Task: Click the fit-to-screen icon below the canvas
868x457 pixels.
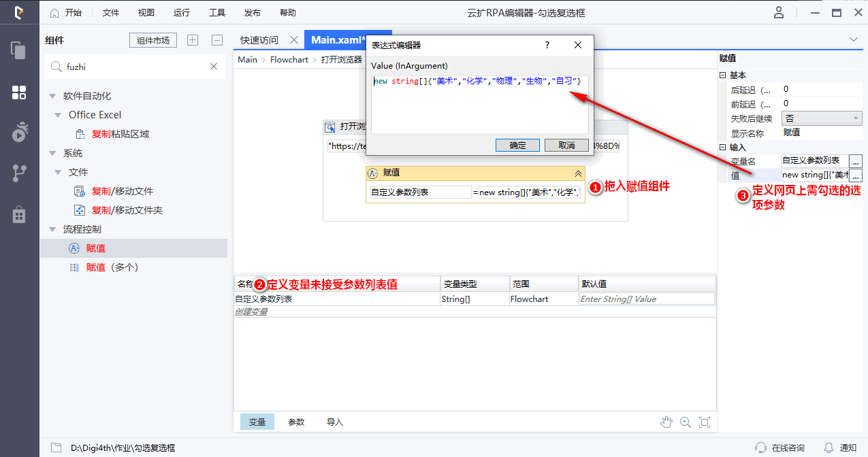Action: click(x=705, y=422)
